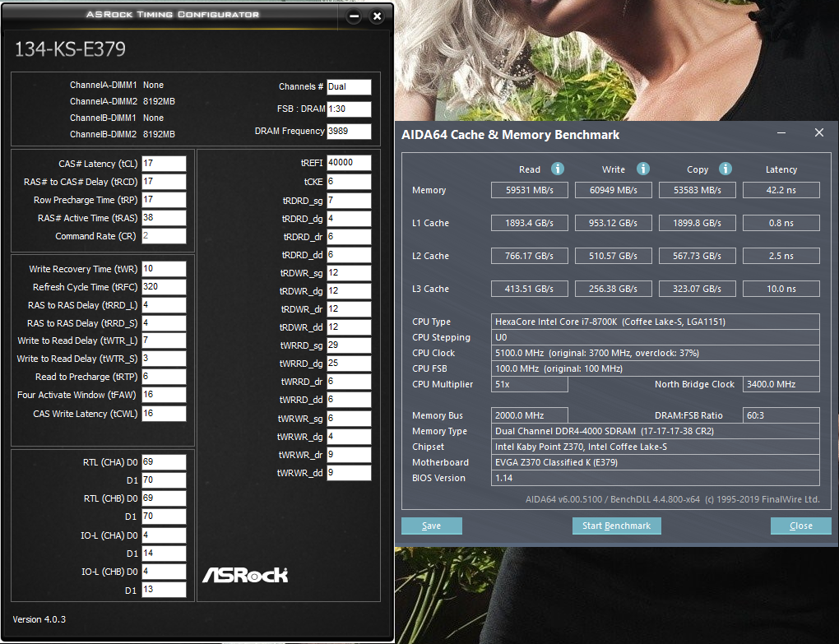839x644 pixels.
Task: Click the IO-L (CHA) D0 field
Action: 164,535
